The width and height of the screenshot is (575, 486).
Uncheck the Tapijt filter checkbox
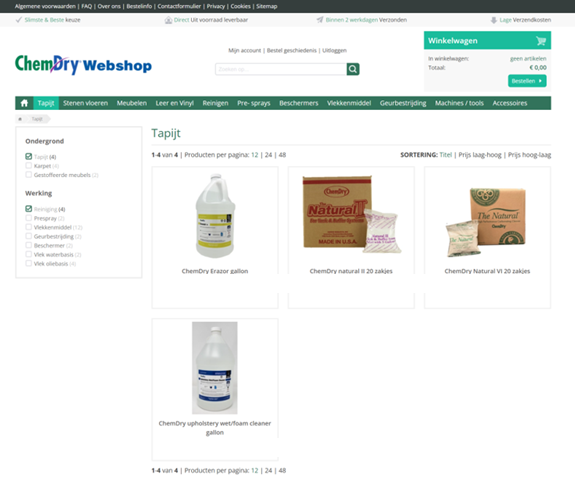click(29, 157)
